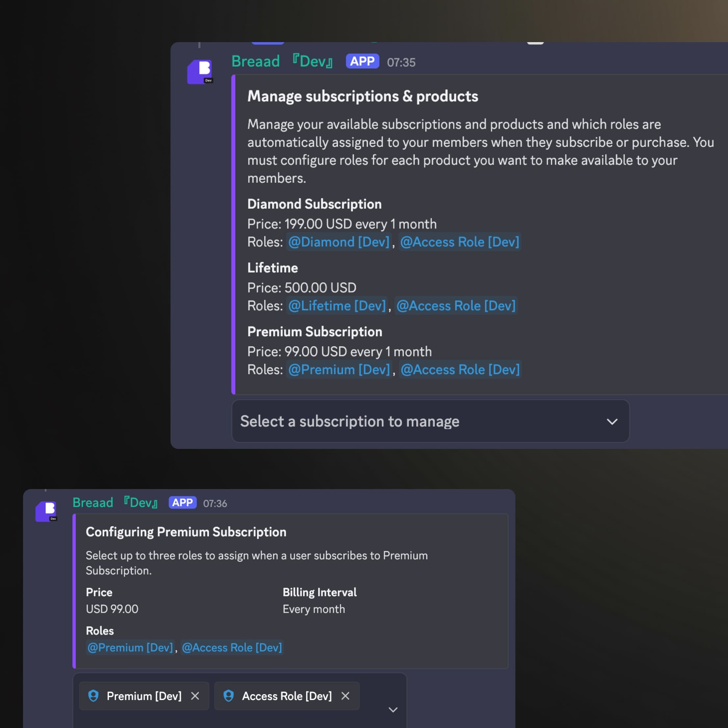Click @Diamond [Dev] role mention

pos(338,242)
